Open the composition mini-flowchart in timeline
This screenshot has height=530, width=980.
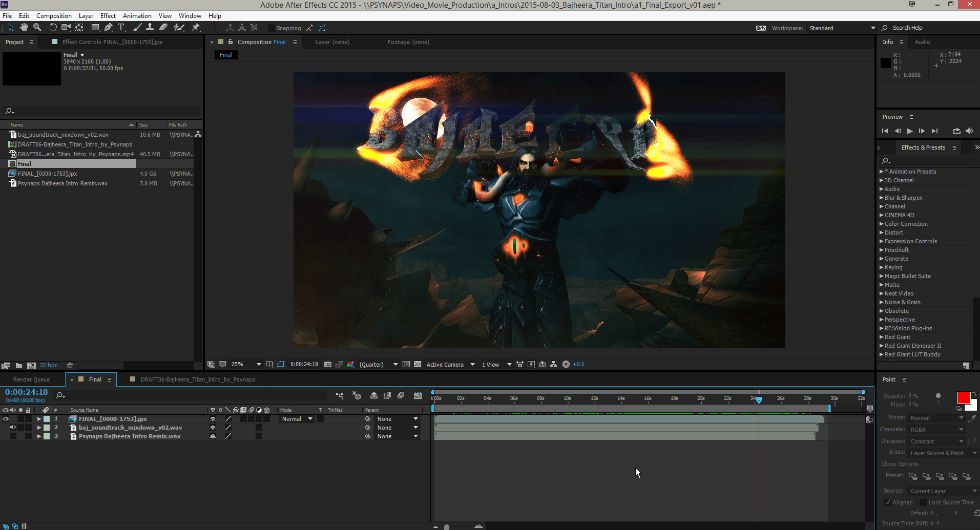(x=339, y=395)
